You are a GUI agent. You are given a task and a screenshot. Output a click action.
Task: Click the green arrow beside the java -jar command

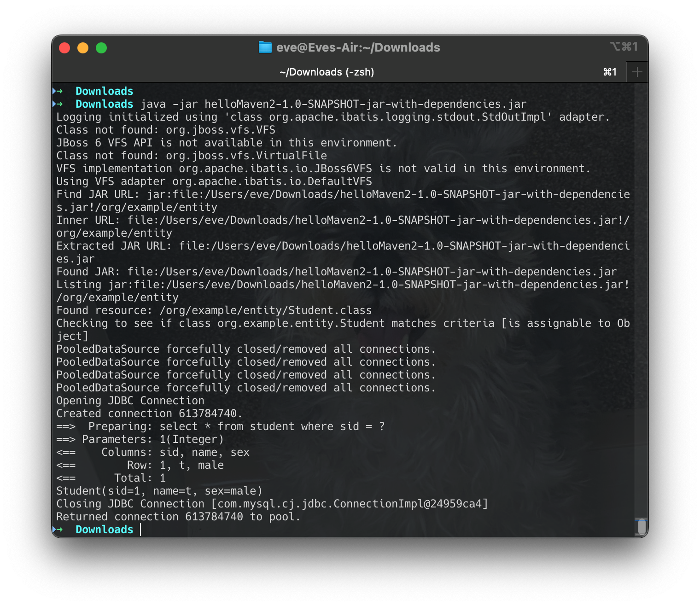pyautogui.click(x=60, y=104)
